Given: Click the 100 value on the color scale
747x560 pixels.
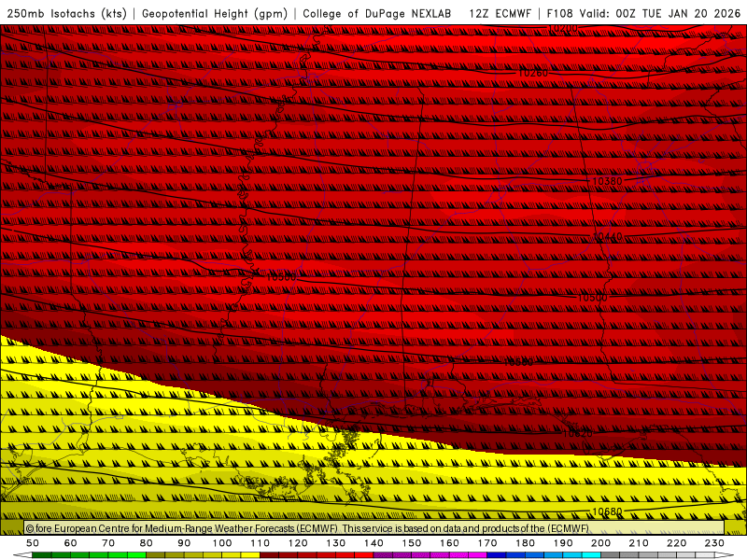Looking at the screenshot, I should (x=222, y=543).
